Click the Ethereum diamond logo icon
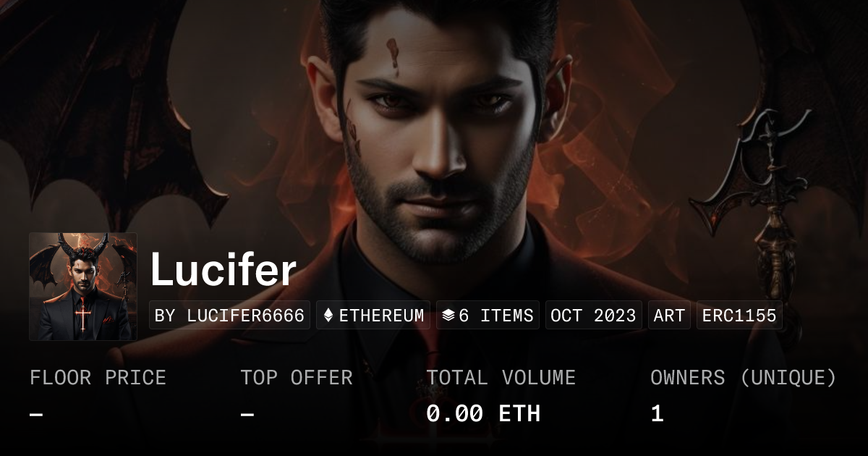The width and height of the screenshot is (868, 456). (x=328, y=316)
